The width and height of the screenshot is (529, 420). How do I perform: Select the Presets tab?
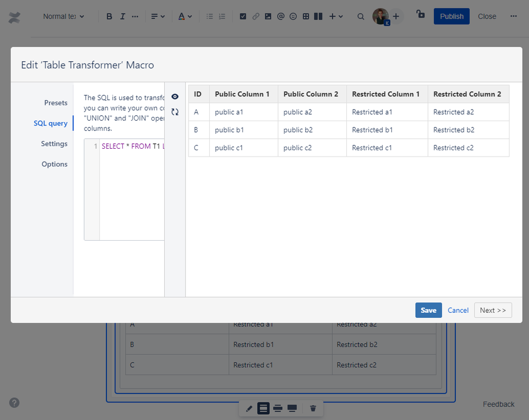pyautogui.click(x=56, y=103)
